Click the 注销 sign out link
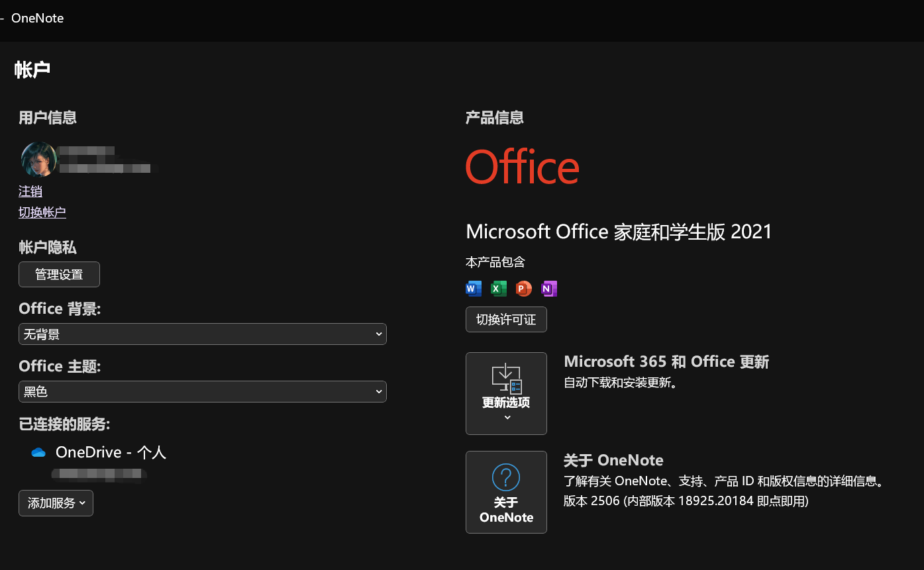Viewport: 924px width, 570px height. (30, 191)
